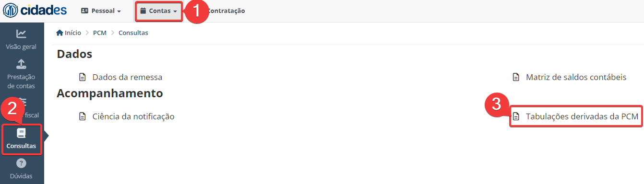Click document icon beside Ciência da notificação
Image resolution: width=644 pixels, height=184 pixels.
pyautogui.click(x=83, y=116)
